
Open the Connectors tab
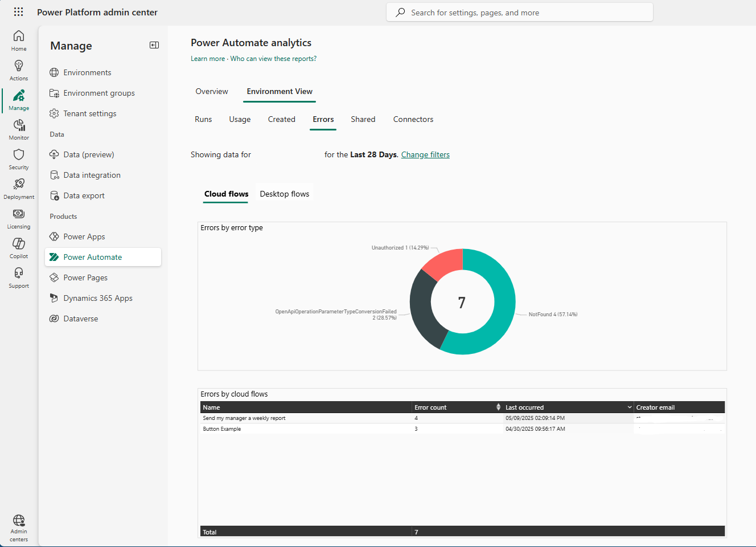[413, 119]
